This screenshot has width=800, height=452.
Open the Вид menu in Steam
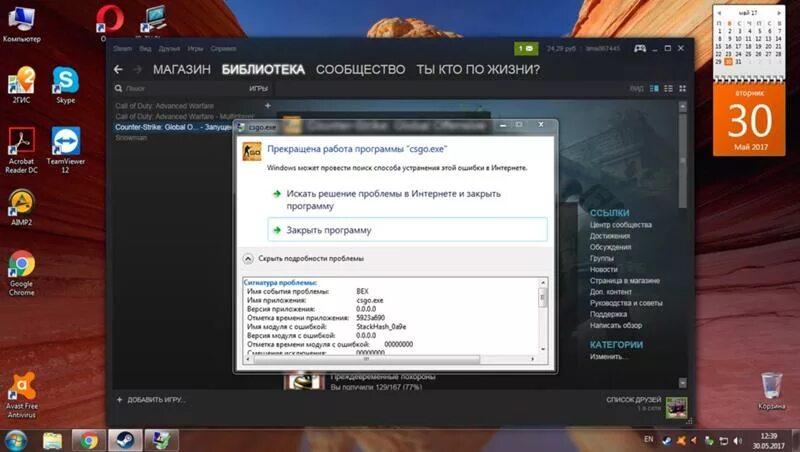[x=145, y=49]
